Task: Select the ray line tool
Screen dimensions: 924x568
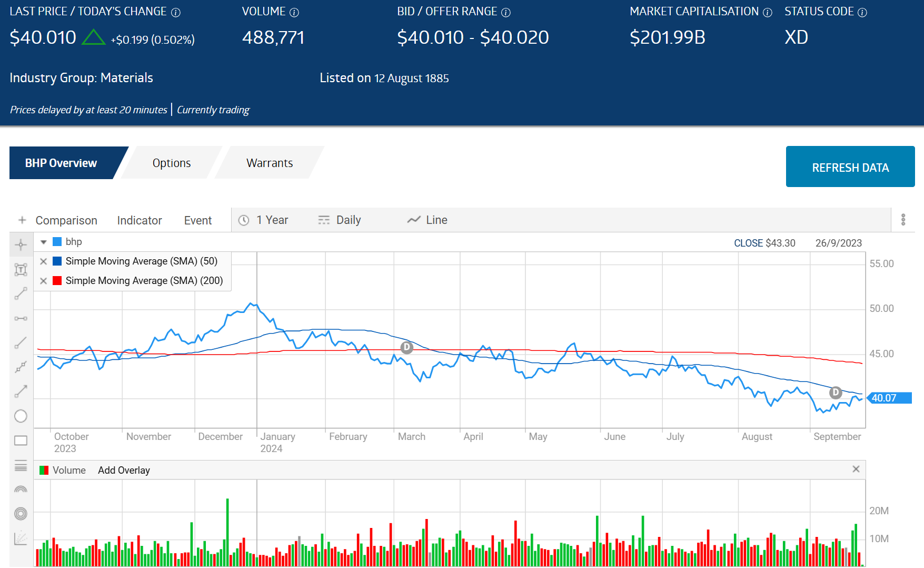Action: click(21, 343)
